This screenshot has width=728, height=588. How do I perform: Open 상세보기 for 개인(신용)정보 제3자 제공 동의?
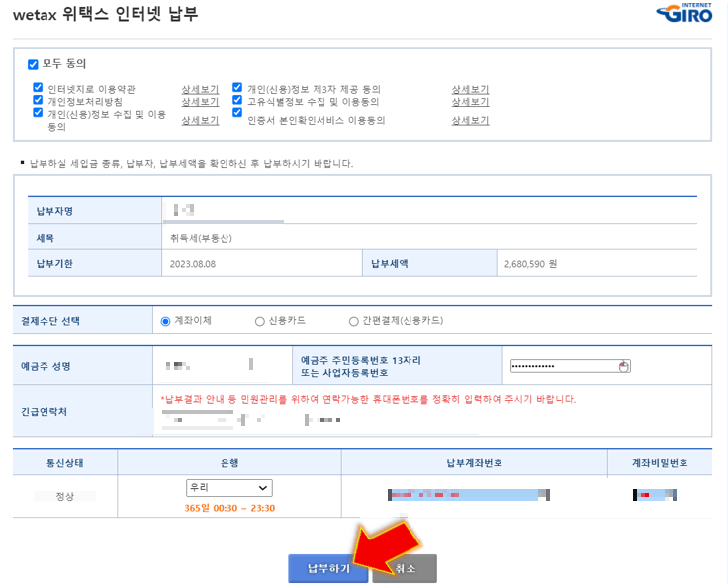470,89
